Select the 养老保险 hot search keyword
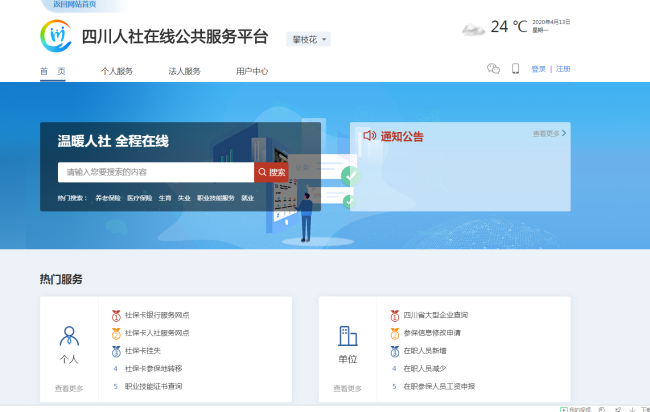650x412 pixels. pyautogui.click(x=107, y=198)
